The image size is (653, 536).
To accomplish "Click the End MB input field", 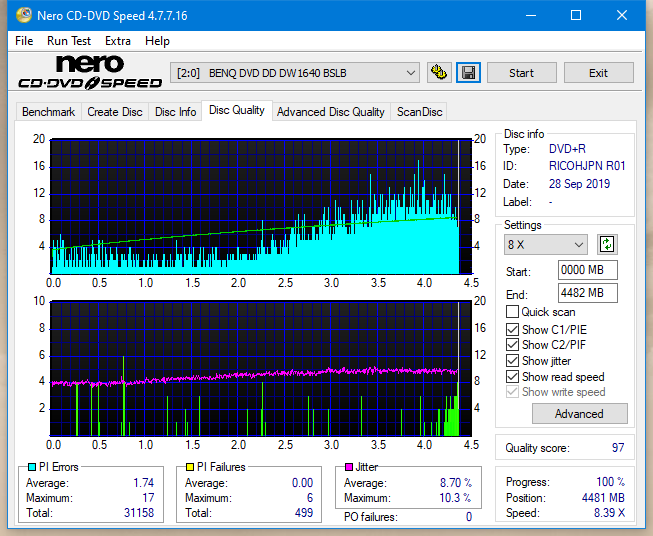I will pos(587,293).
